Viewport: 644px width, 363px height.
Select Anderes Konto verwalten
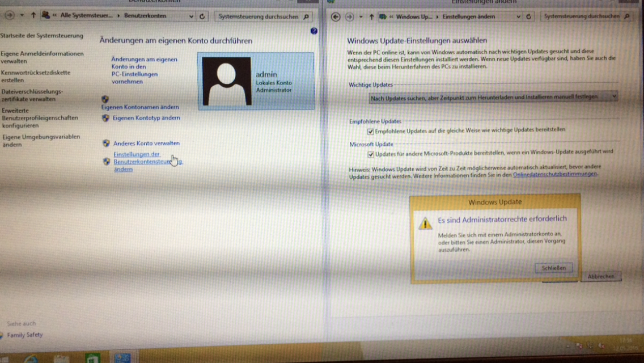(146, 143)
